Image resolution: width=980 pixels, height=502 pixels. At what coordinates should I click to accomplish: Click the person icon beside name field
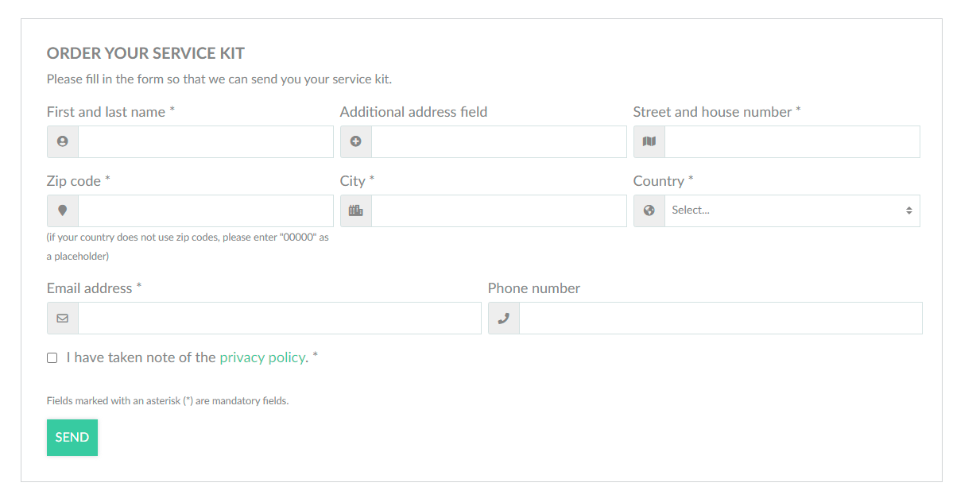[x=63, y=141]
